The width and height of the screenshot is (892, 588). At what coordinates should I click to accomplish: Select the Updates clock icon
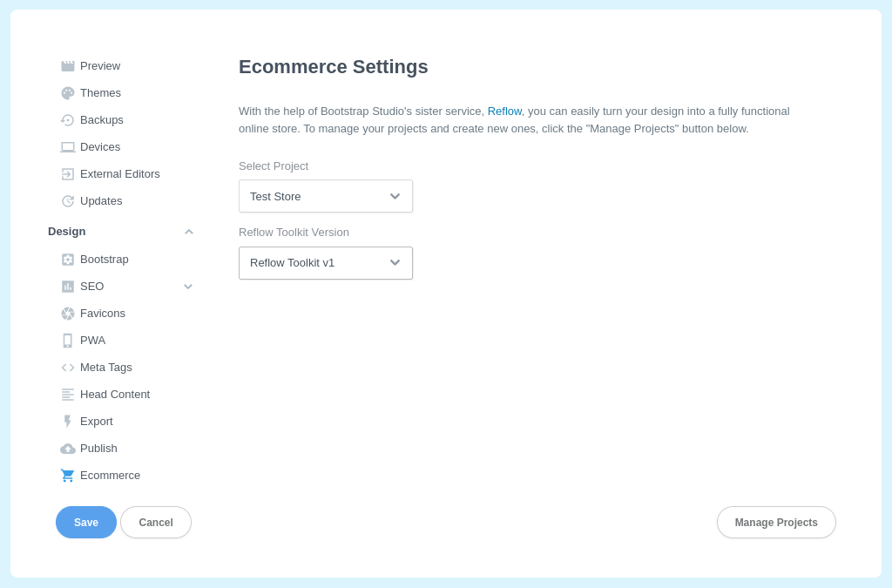pos(67,200)
